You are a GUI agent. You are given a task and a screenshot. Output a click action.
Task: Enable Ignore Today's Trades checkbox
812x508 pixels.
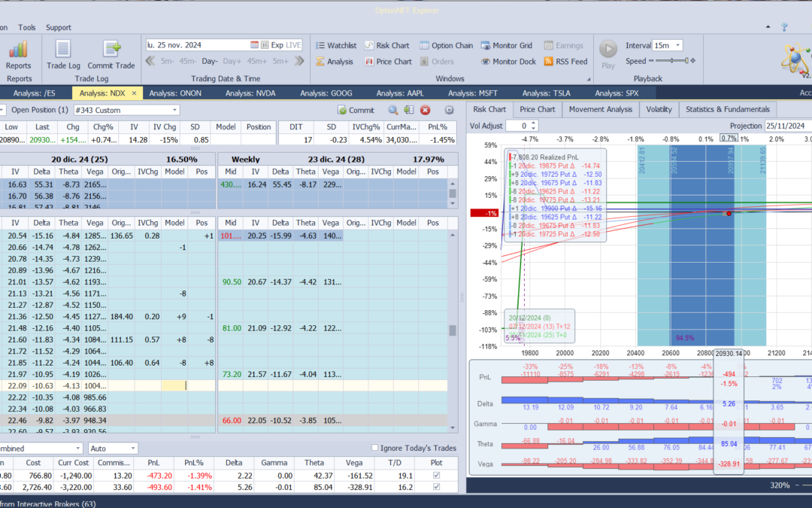(x=376, y=448)
